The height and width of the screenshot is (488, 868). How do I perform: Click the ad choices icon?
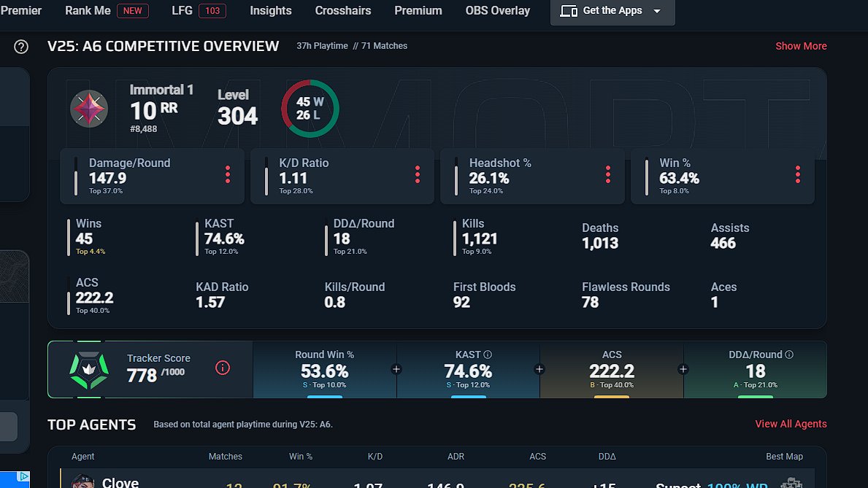(x=24, y=476)
